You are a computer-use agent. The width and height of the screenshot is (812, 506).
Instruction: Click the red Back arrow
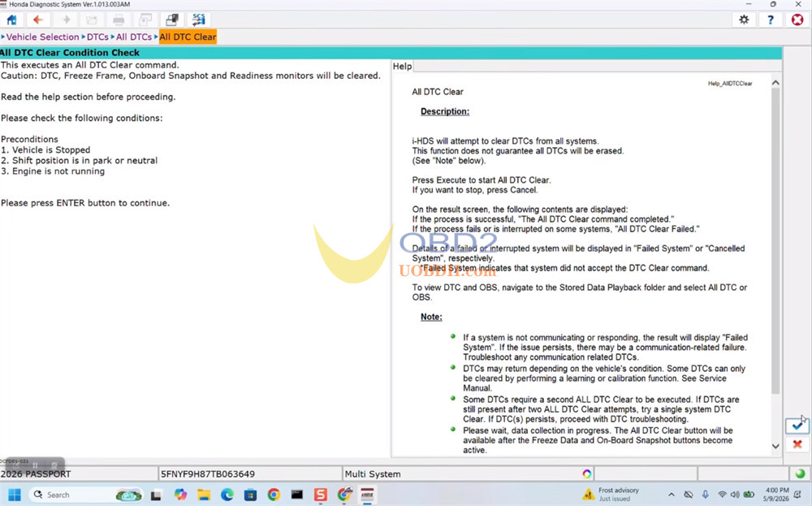click(x=38, y=19)
